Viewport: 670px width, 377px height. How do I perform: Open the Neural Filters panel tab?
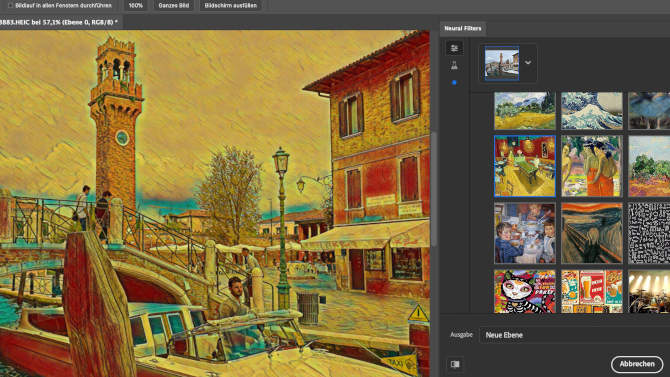pos(463,28)
